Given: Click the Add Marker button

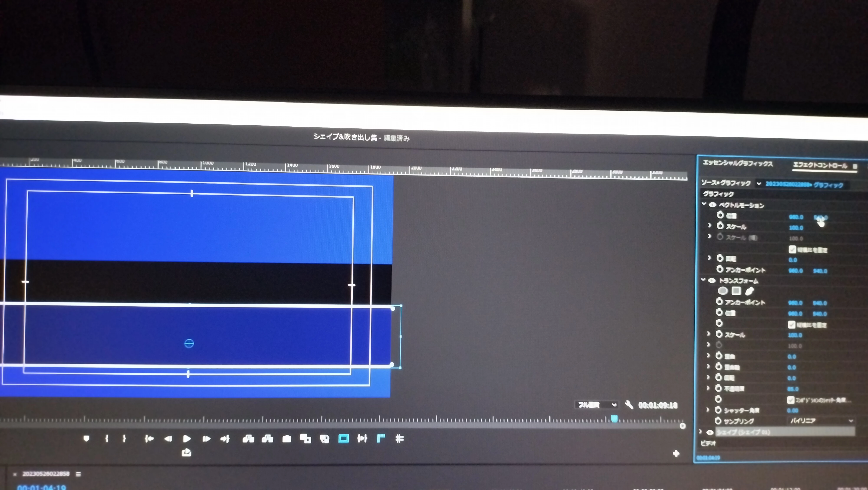Looking at the screenshot, I should click(x=86, y=438).
